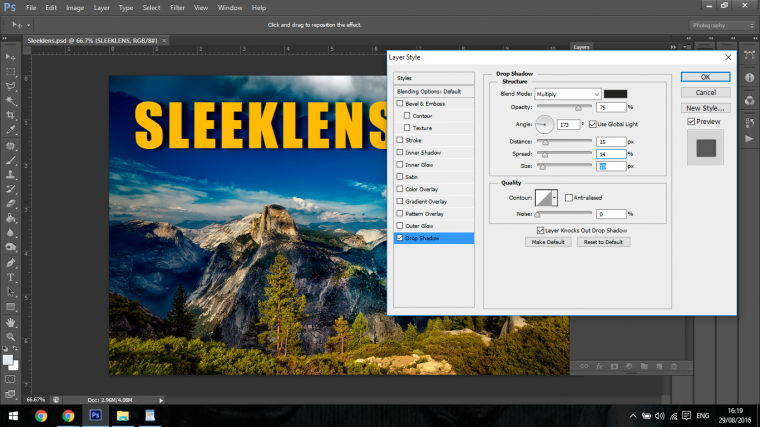The width and height of the screenshot is (760, 427).
Task: Click the Opacity slider handle
Action: click(x=578, y=108)
